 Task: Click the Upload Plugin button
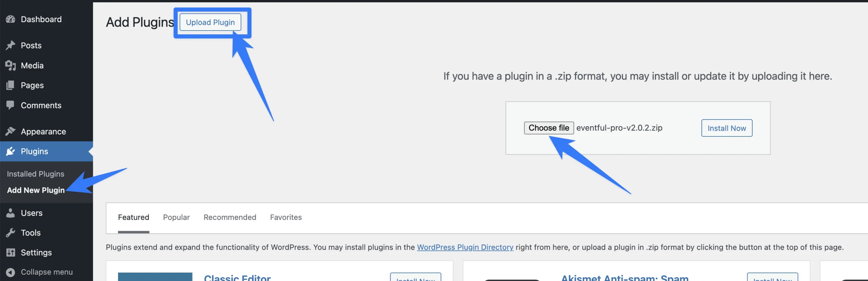click(x=210, y=22)
